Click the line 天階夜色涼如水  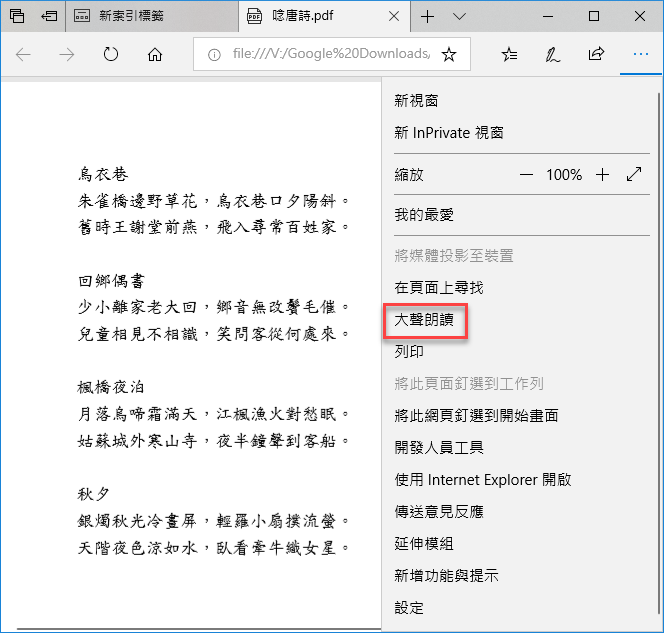click(138, 548)
